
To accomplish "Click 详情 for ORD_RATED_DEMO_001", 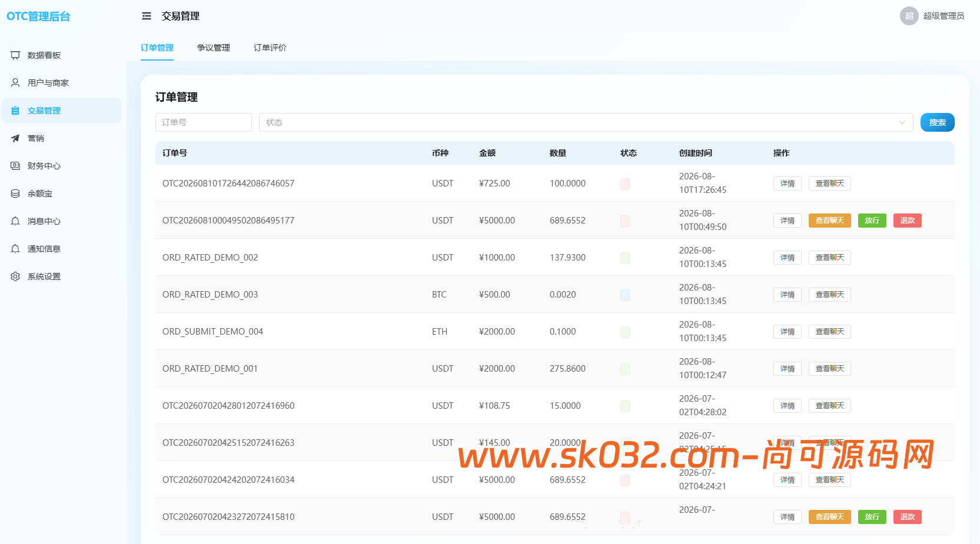I will (x=787, y=369).
